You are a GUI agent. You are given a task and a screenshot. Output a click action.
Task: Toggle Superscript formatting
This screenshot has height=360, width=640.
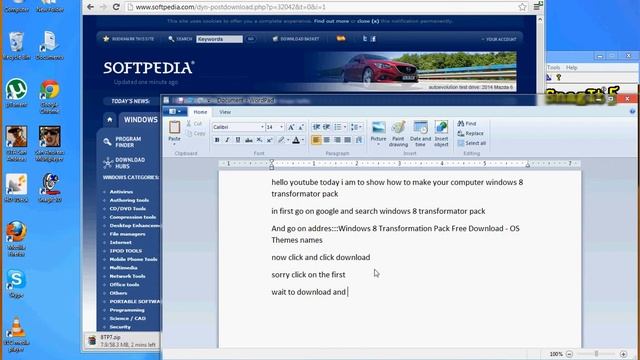coord(269,140)
